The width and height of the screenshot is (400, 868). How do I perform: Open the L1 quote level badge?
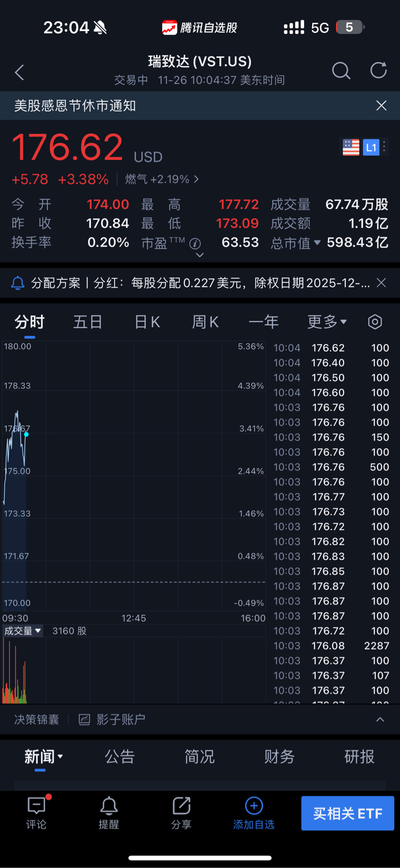point(371,148)
